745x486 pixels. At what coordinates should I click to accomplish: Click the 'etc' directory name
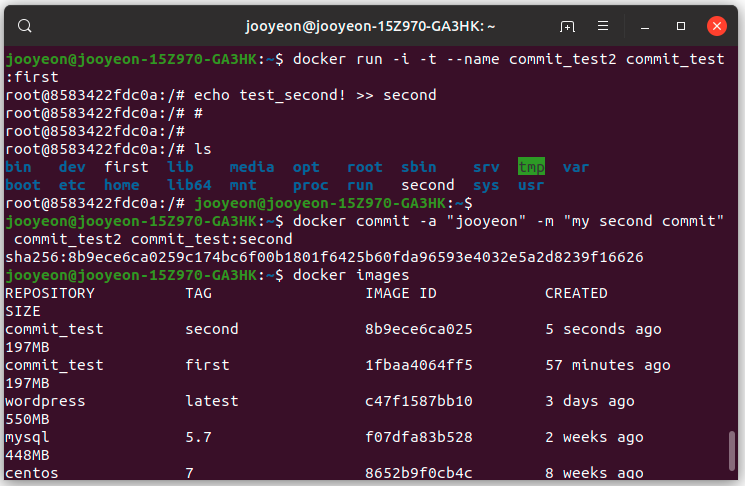click(x=72, y=185)
